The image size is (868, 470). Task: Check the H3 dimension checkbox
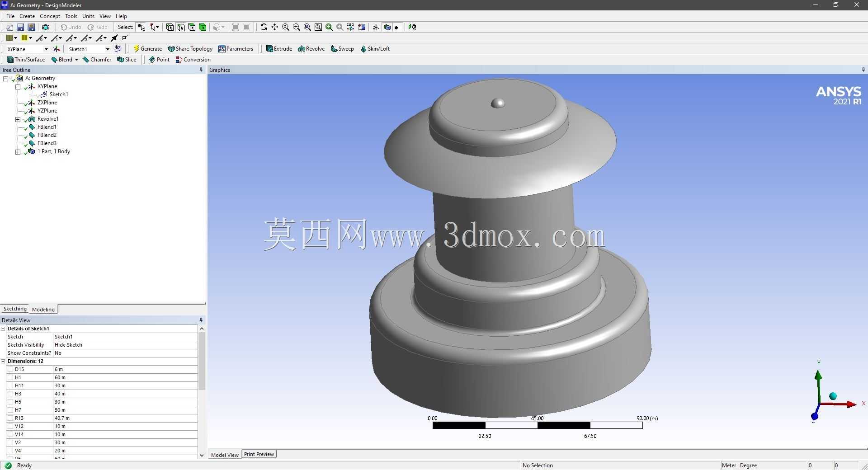tap(10, 394)
